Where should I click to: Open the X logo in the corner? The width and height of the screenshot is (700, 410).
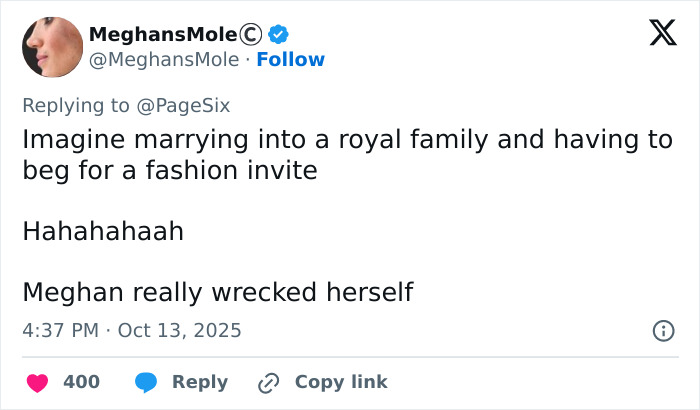pos(656,35)
